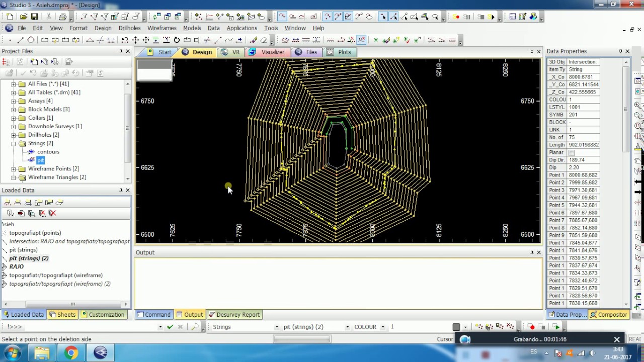Click the Open file folder icon

pyautogui.click(x=23, y=17)
